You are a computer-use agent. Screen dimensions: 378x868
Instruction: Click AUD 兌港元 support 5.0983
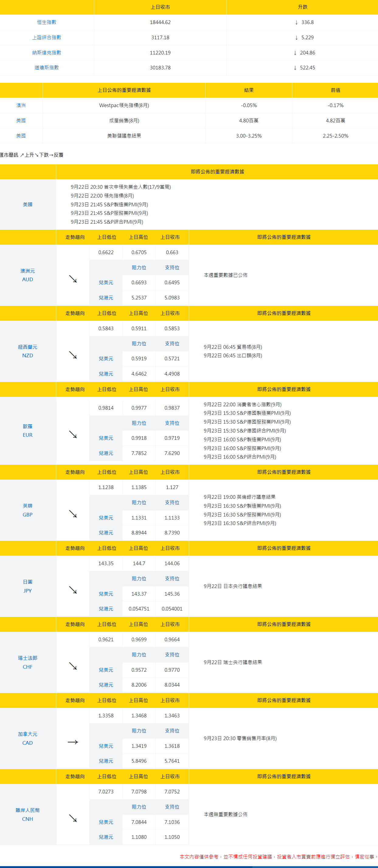(x=172, y=298)
